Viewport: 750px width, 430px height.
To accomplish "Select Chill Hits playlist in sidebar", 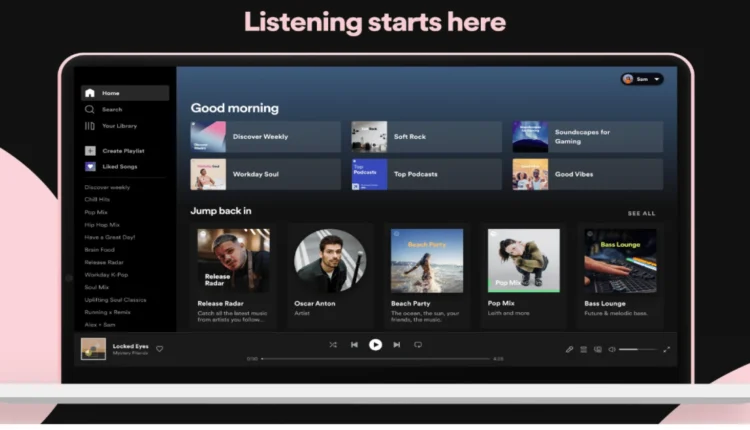I will (x=97, y=199).
